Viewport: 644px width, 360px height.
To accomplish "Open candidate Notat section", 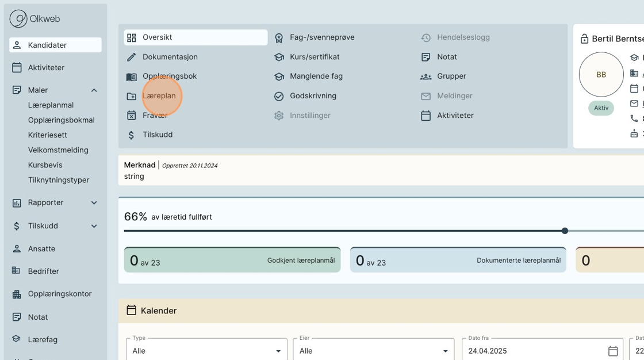I will coord(447,57).
